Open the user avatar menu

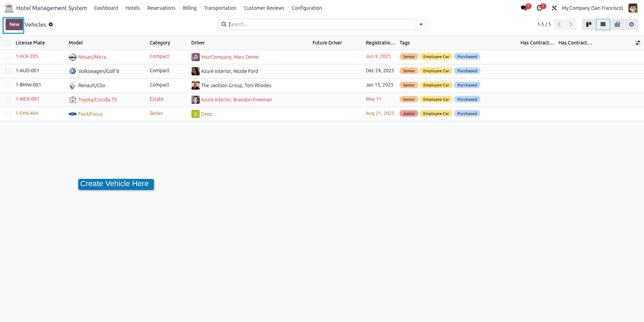click(633, 8)
